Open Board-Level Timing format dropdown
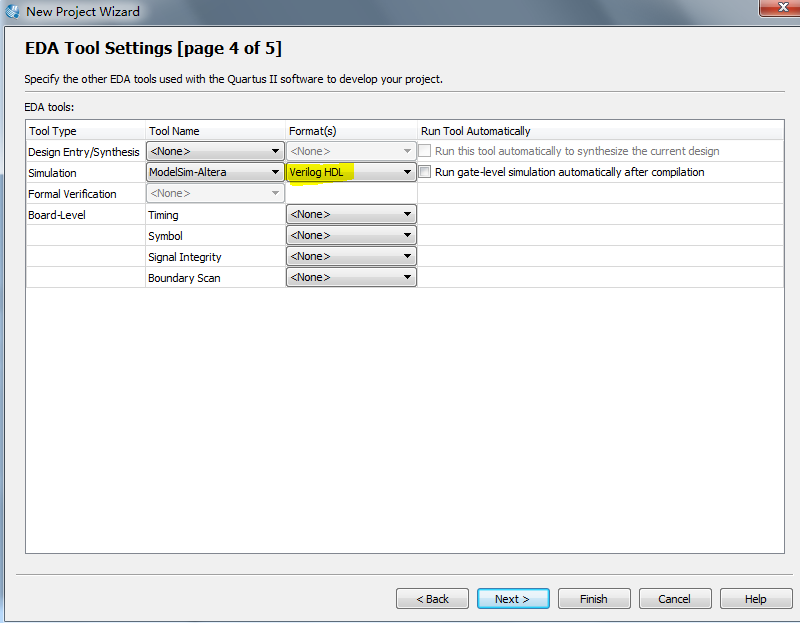Viewport: 800px width, 623px height. pos(351,214)
